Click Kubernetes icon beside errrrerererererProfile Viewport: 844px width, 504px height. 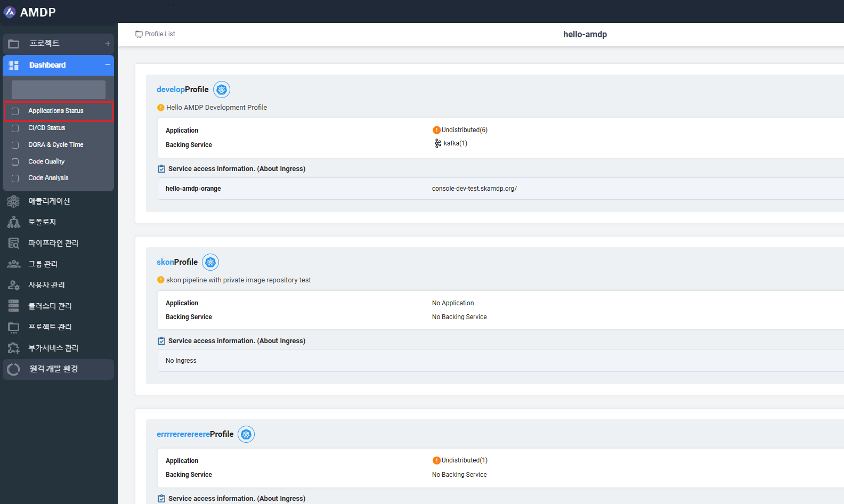(246, 434)
